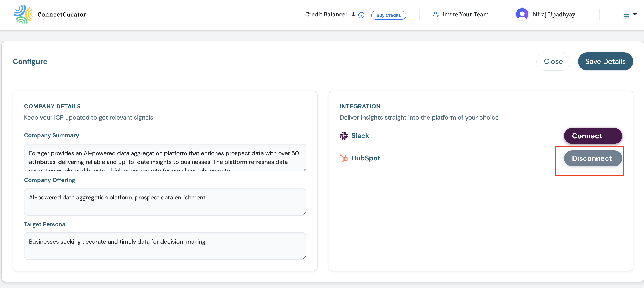
Task: Open the profile avatar of Niraj Upadhyay
Action: click(522, 14)
